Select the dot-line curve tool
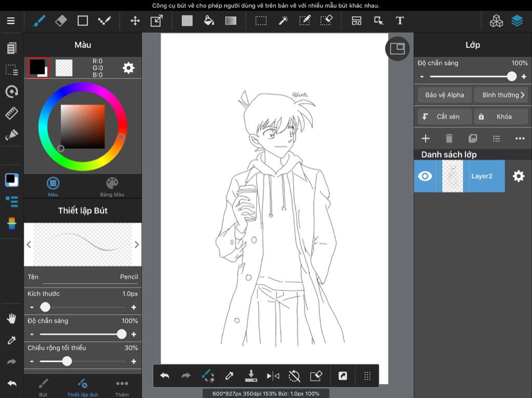Viewport: 532px width, 398px height. (104, 21)
